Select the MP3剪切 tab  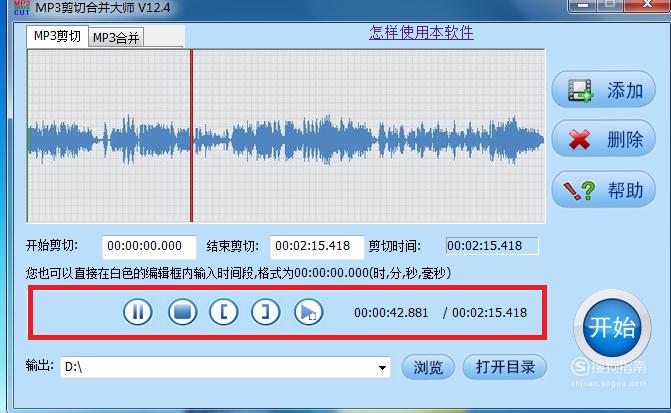tap(57, 36)
